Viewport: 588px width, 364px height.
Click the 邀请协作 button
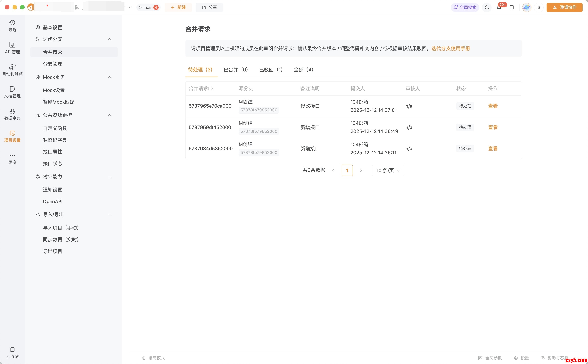(x=564, y=7)
